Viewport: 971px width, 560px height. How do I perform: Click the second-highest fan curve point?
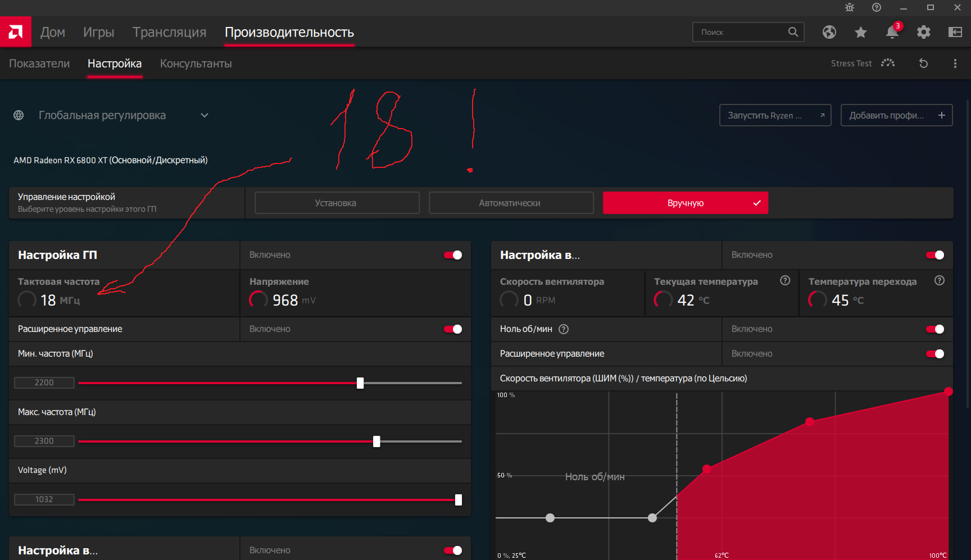(810, 422)
